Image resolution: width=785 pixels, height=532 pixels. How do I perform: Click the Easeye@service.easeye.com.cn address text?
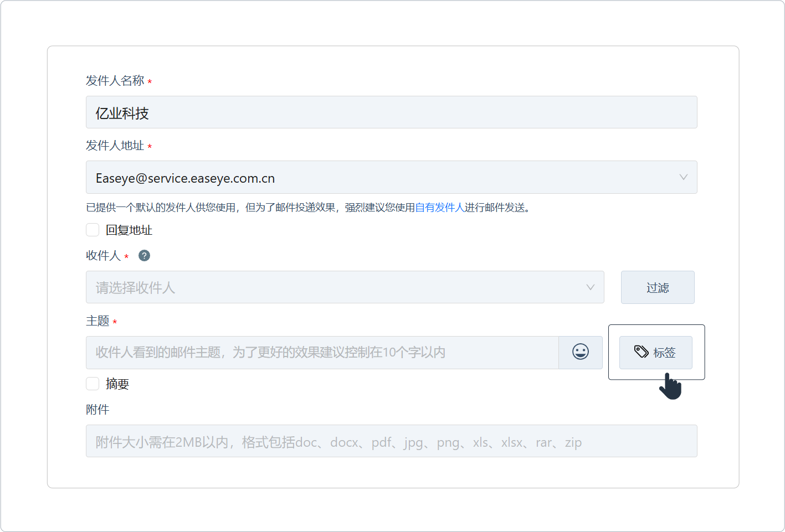point(185,178)
